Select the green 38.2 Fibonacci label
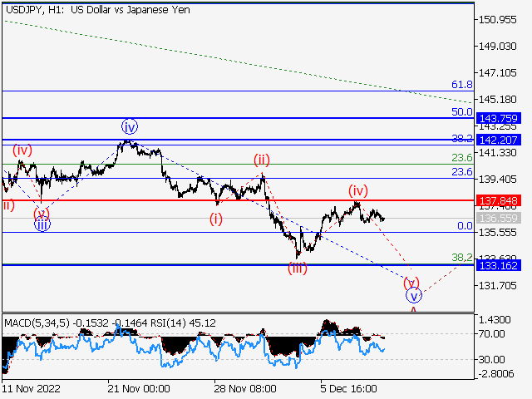This screenshot has height=399, width=532. [x=462, y=258]
